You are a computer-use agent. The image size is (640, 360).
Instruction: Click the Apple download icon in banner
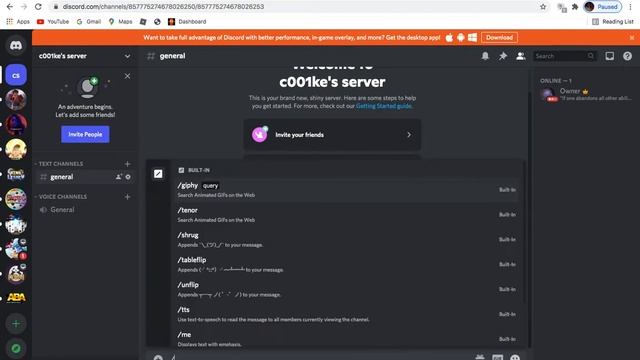[x=449, y=38]
